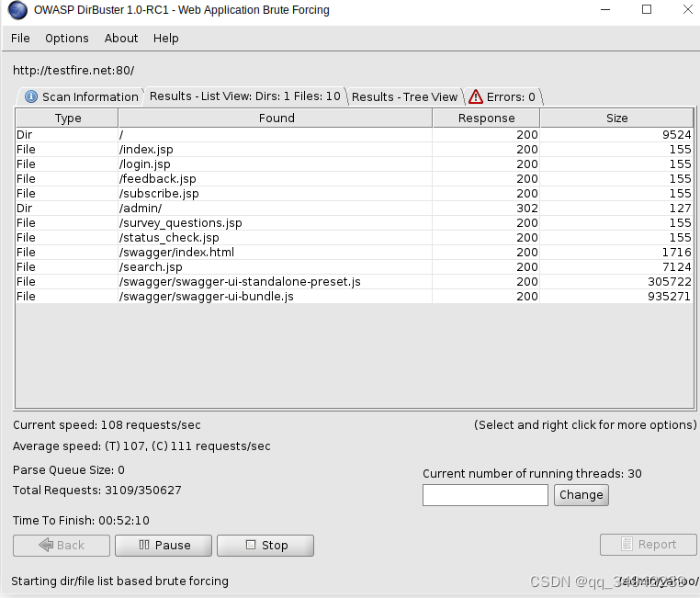
Task: Switch to Results - Tree View tab
Action: 404,96
